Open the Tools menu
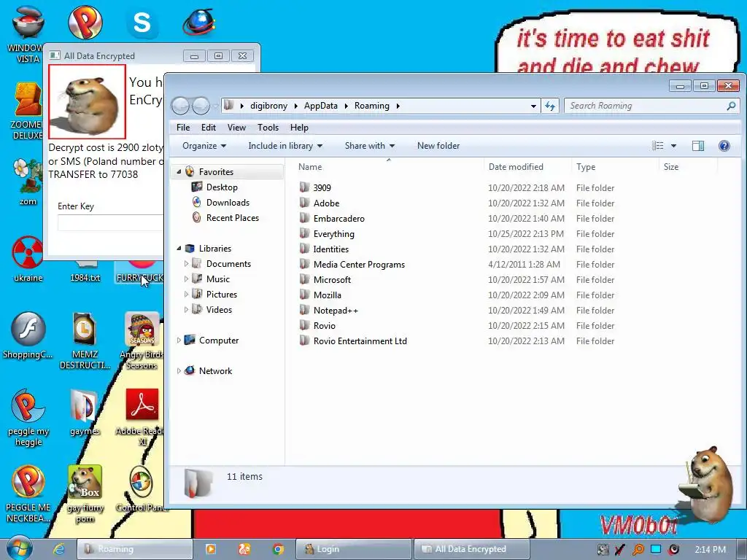747x560 pixels. (268, 128)
